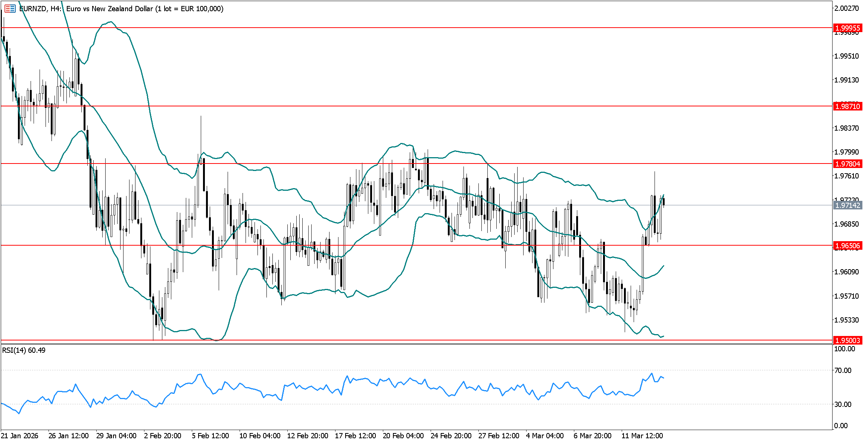Image resolution: width=868 pixels, height=442 pixels.
Task: Click the RSI 30.00 level on scale
Action: tap(843, 404)
